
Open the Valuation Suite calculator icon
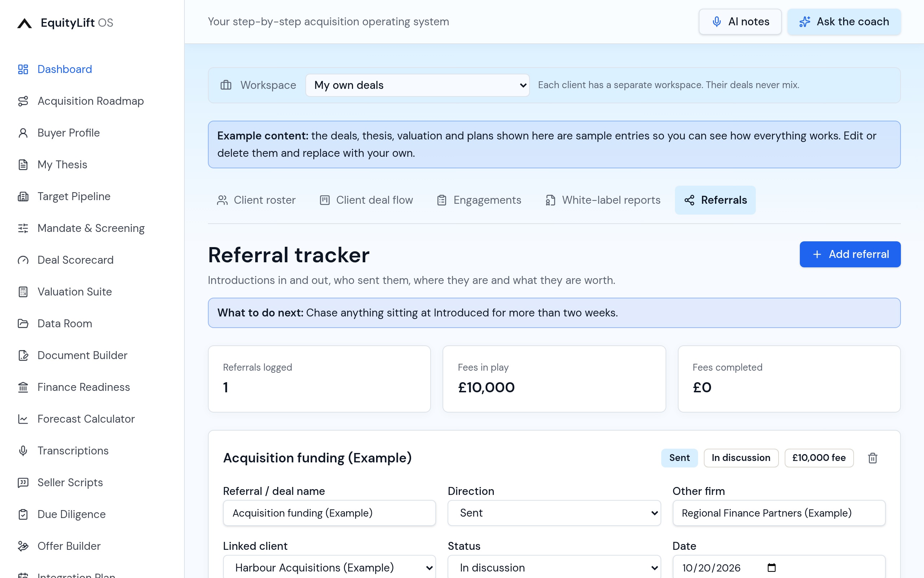point(23,292)
